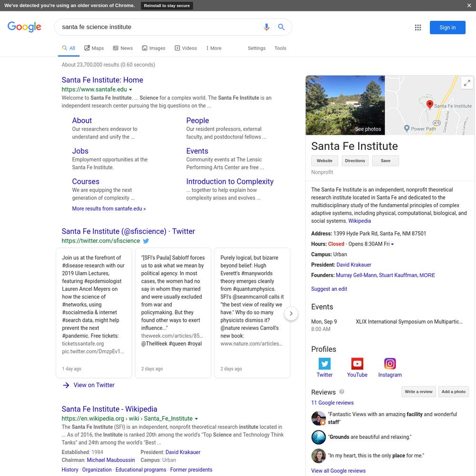Open Santa Fe Institute: Home result
The height and width of the screenshot is (476, 476).
tap(102, 80)
